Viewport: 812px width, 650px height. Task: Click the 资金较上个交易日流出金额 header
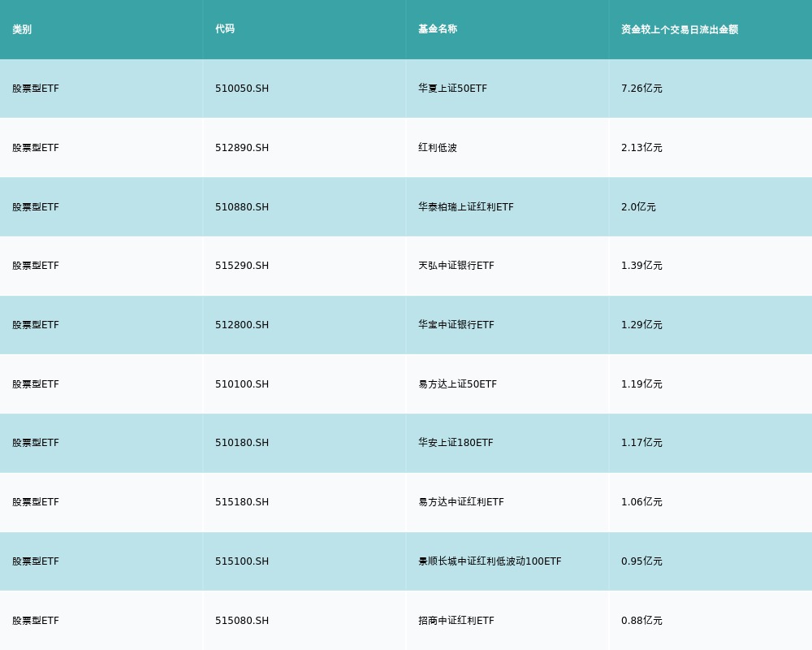pyautogui.click(x=680, y=29)
